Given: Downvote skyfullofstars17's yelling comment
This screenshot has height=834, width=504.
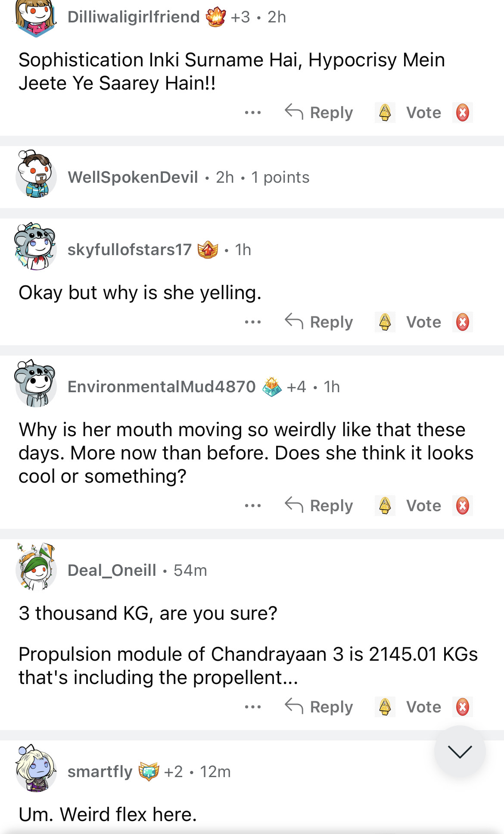Looking at the screenshot, I should click(462, 322).
